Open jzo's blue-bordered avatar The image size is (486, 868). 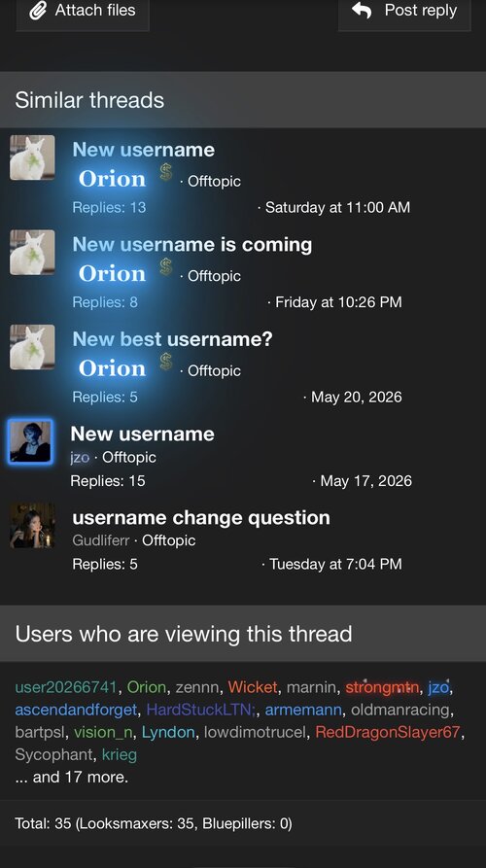[x=30, y=441]
